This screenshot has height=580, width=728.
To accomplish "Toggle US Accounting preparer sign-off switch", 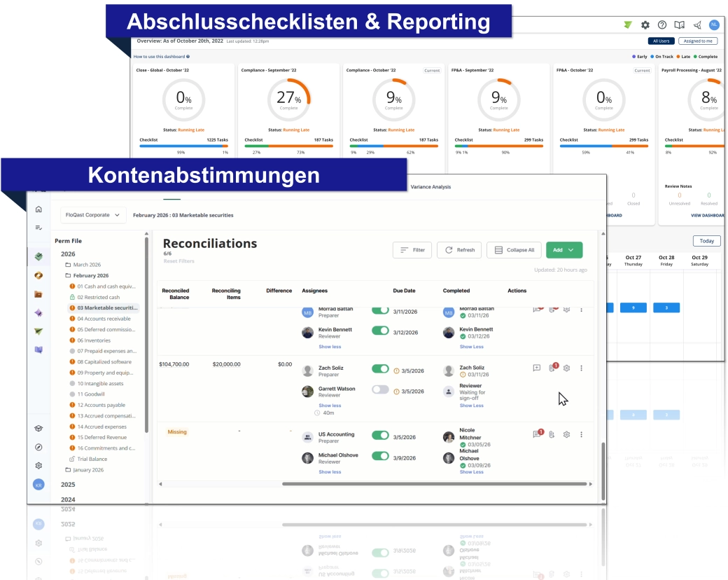I will 380,435.
